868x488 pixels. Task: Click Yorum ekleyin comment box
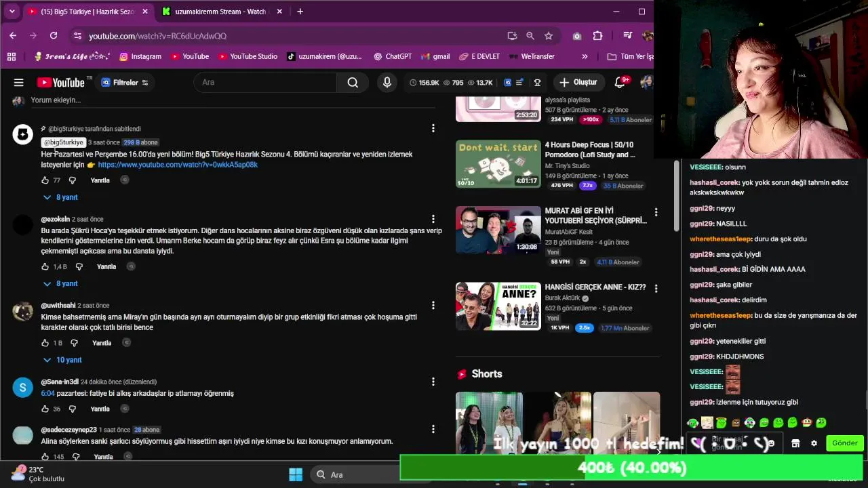click(233, 100)
